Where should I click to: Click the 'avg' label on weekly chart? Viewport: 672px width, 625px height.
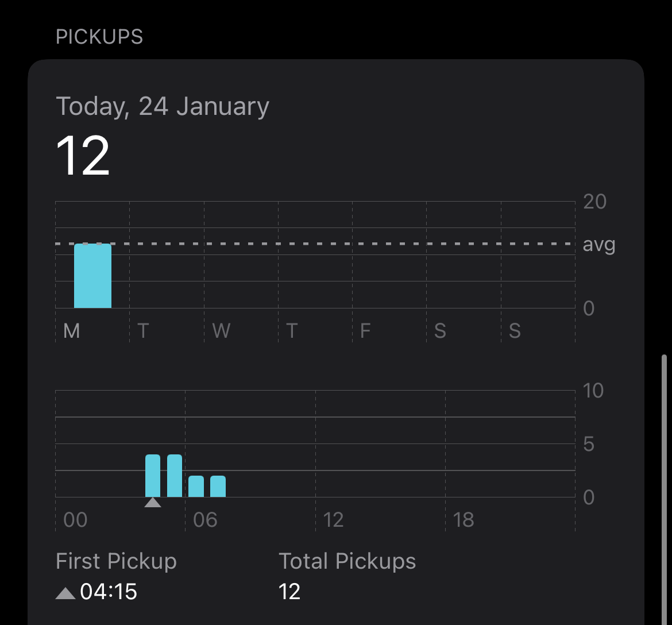pyautogui.click(x=598, y=245)
